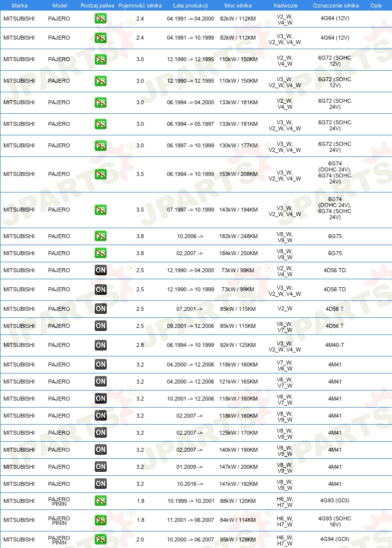Click the petrol icon in the 184kW / 250KM row
The height and width of the screenshot is (548, 392).
101,253
